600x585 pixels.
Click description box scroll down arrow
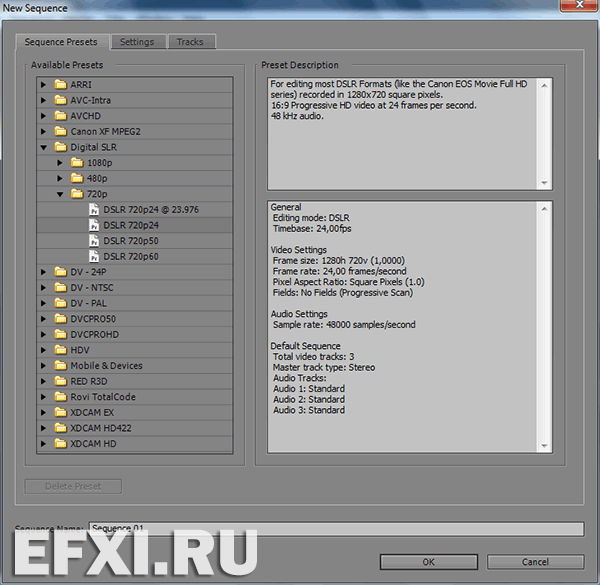click(544, 183)
